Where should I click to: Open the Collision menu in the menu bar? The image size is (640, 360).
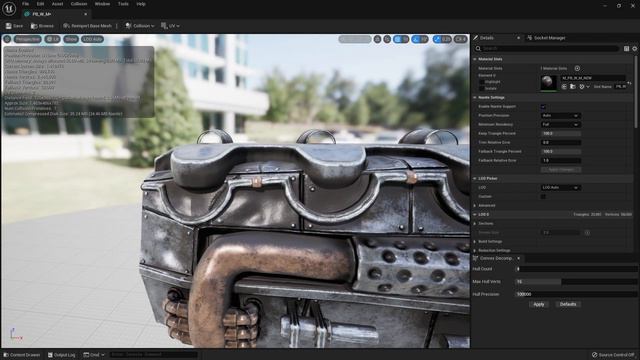coord(79,4)
